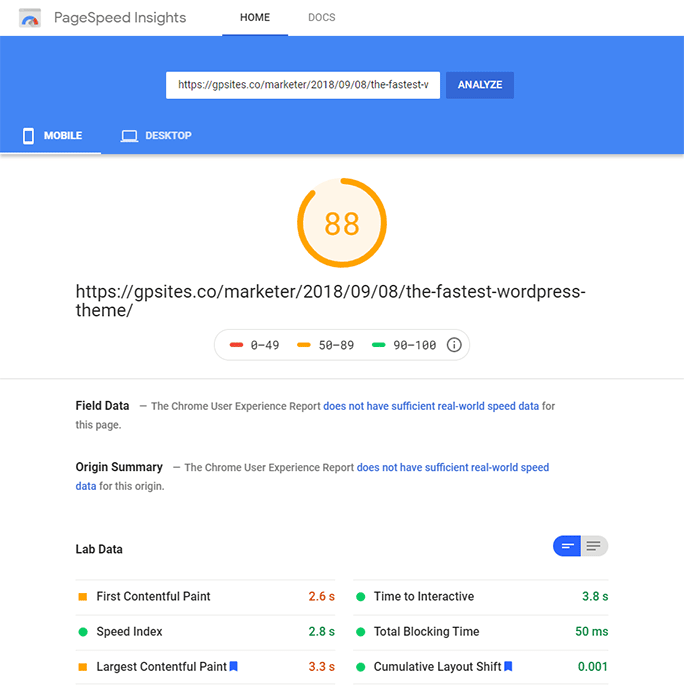Click the 2.8 s Speed Index value
Viewport: 684px width, 692px height.
tap(321, 632)
